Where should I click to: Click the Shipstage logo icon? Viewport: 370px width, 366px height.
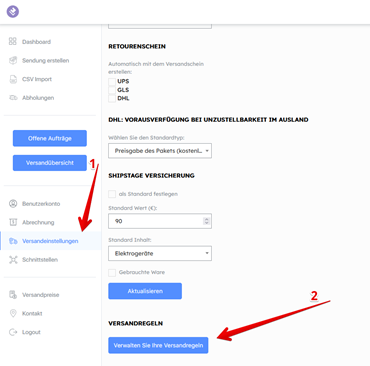click(13, 11)
